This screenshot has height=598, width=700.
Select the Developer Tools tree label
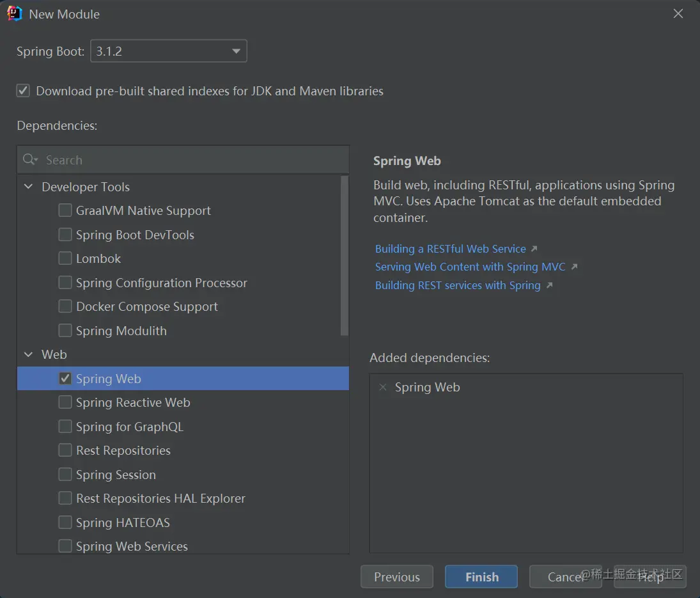pyautogui.click(x=86, y=187)
